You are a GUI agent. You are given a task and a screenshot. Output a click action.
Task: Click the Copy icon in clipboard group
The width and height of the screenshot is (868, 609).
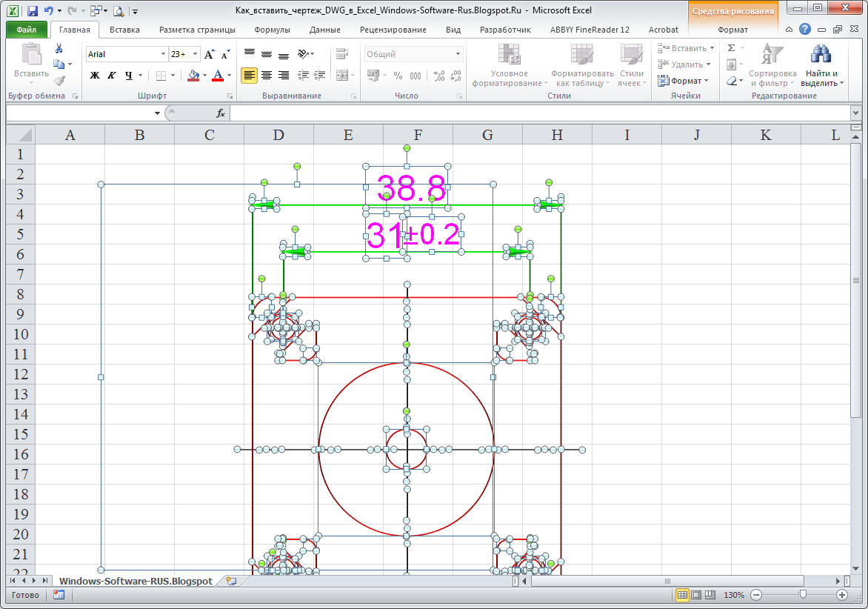[59, 64]
